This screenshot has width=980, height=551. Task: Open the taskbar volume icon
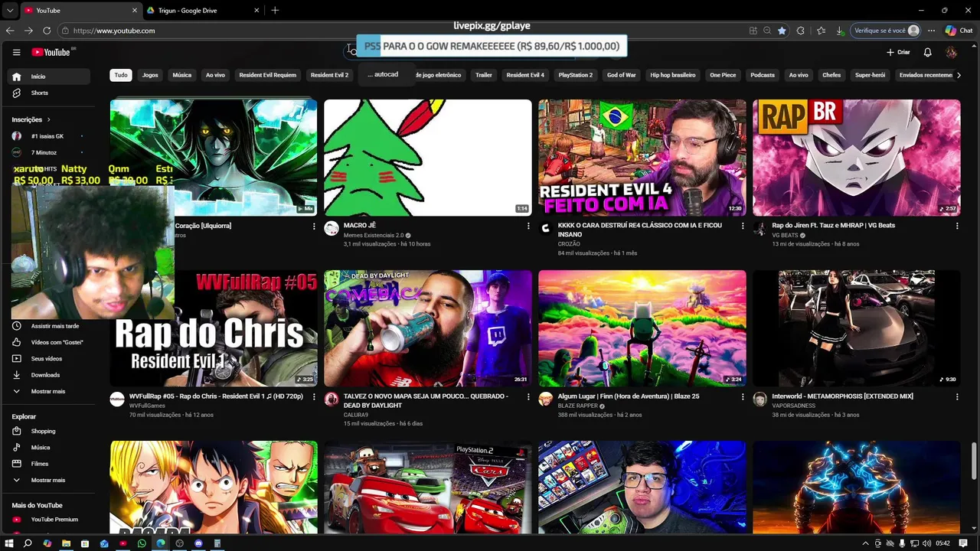click(926, 543)
